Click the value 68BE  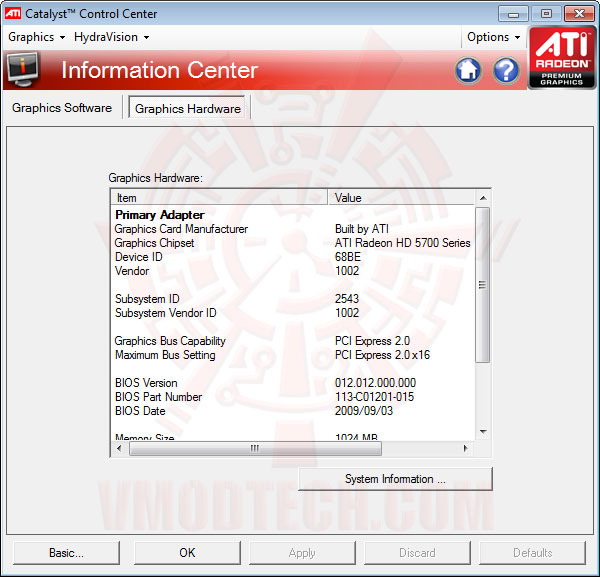point(348,257)
